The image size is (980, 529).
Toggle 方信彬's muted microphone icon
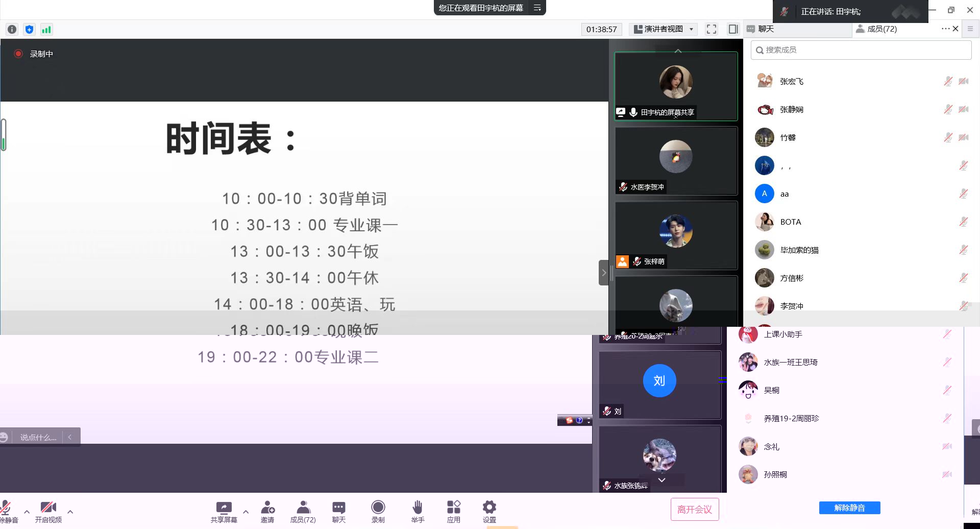[964, 278]
